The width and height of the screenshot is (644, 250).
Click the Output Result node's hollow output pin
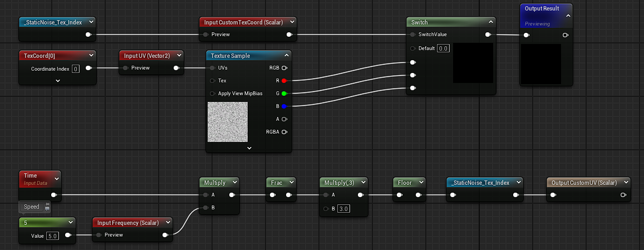coord(565,36)
